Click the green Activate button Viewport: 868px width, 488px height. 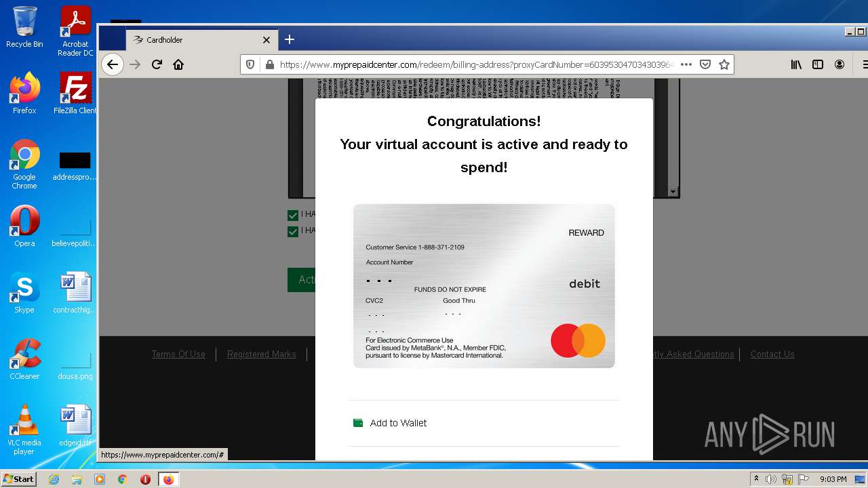pyautogui.click(x=301, y=280)
